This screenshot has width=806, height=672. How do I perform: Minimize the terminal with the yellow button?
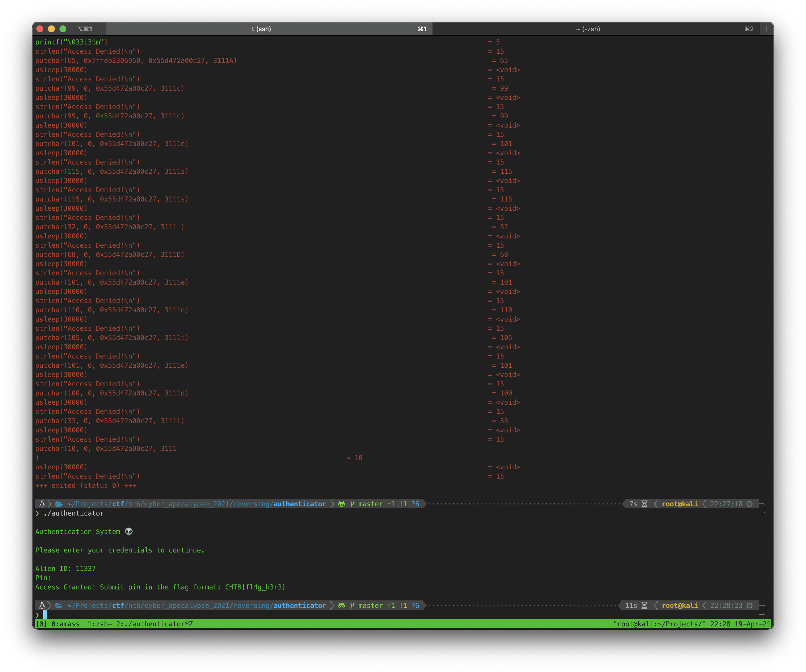click(x=51, y=29)
